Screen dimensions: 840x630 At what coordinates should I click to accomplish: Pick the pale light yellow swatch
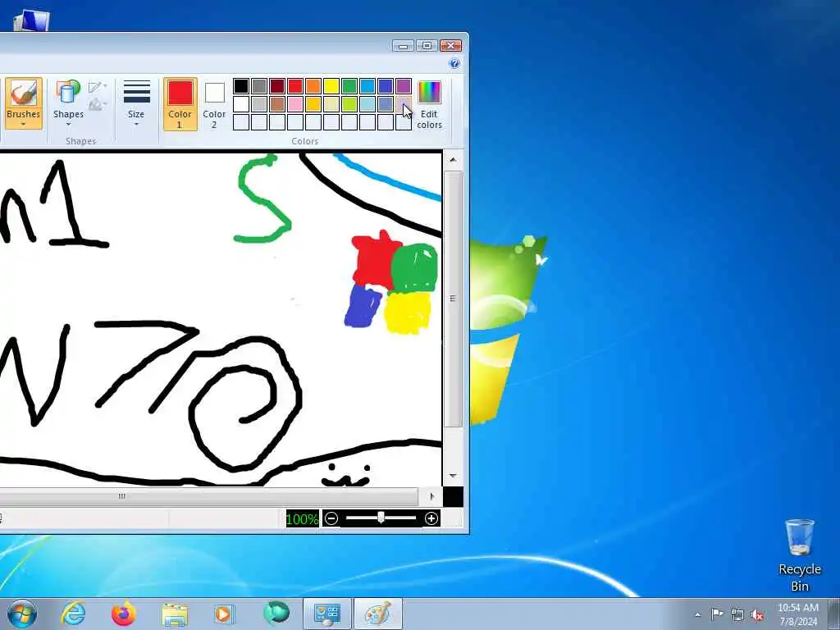click(x=331, y=104)
